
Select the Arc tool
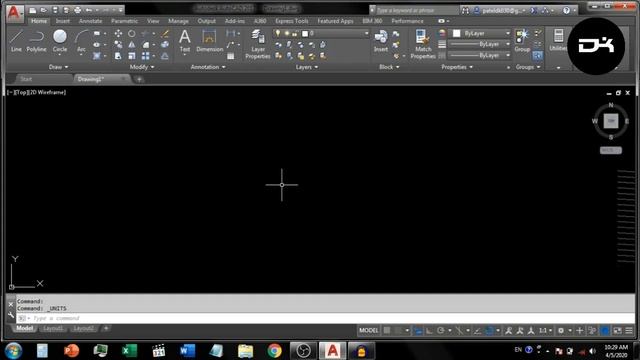[81, 41]
